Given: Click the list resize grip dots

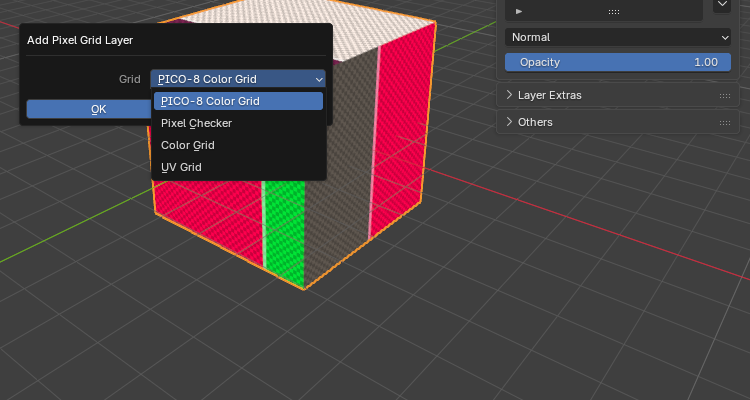Looking at the screenshot, I should pos(614,12).
